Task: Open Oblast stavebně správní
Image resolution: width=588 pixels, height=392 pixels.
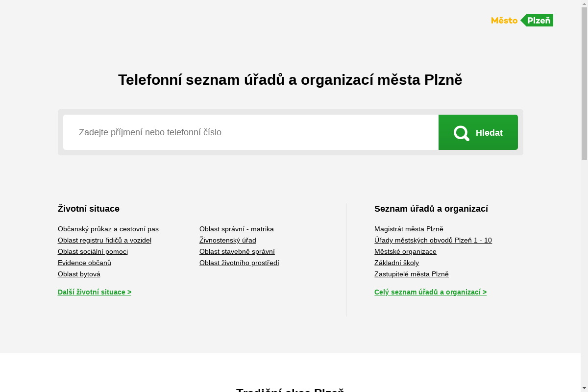Action: click(237, 251)
